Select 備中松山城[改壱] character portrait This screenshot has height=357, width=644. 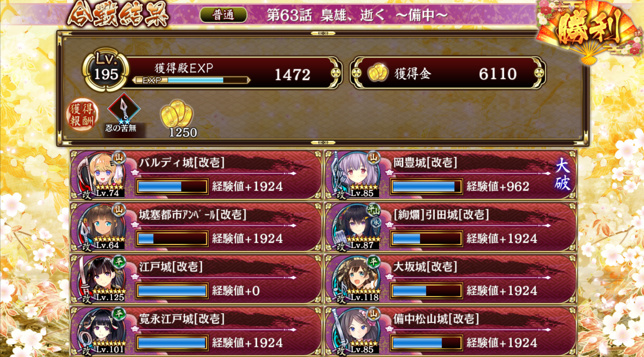point(356,332)
